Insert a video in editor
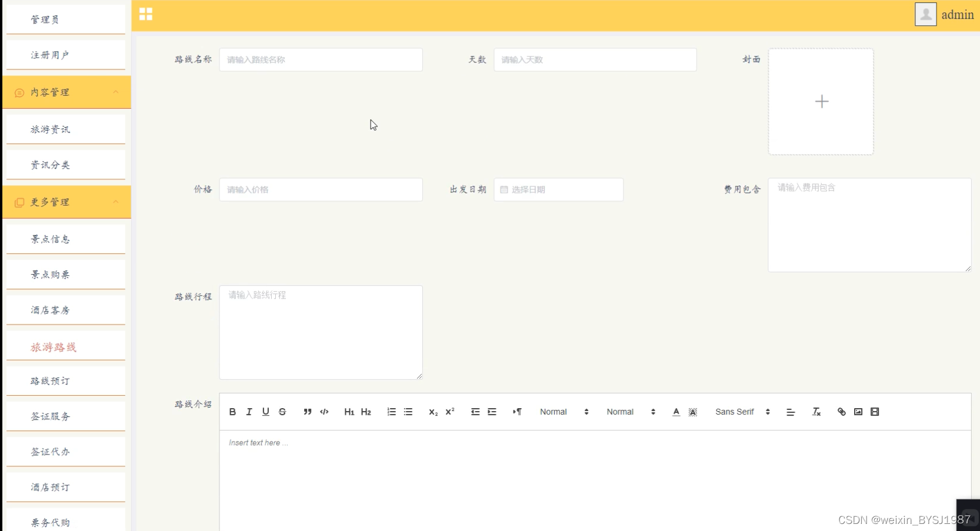980x531 pixels. click(875, 412)
